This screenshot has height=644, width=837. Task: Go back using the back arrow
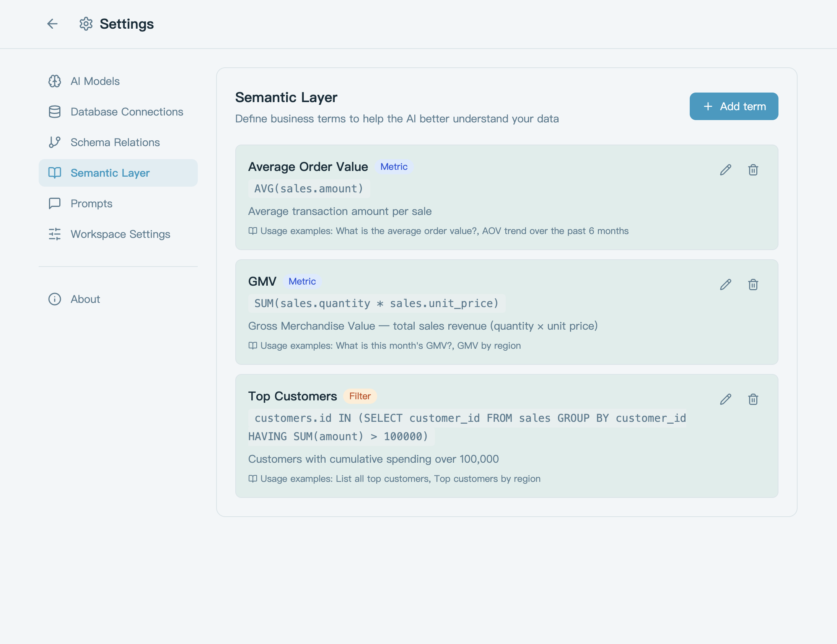[x=52, y=24]
